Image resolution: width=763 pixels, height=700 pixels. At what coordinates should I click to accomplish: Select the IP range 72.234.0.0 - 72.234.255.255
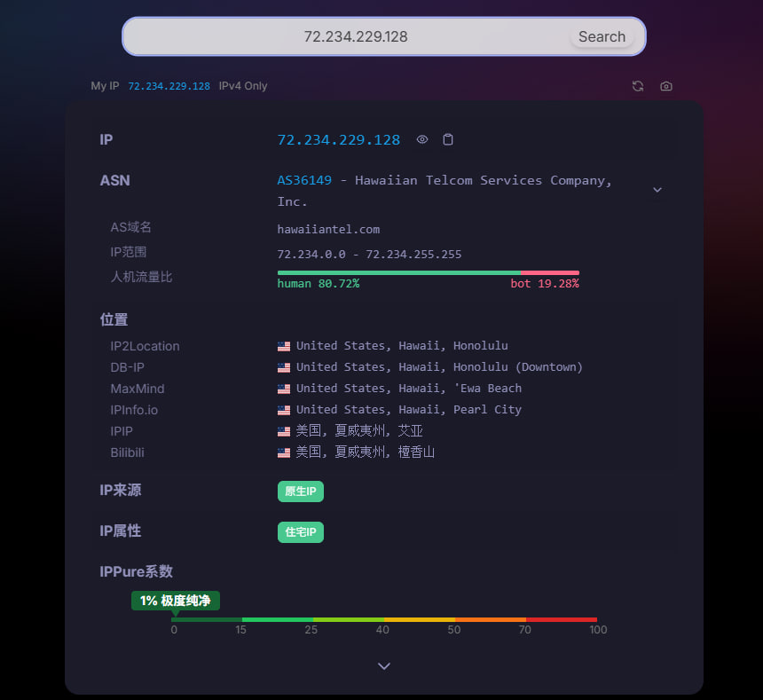coord(369,255)
